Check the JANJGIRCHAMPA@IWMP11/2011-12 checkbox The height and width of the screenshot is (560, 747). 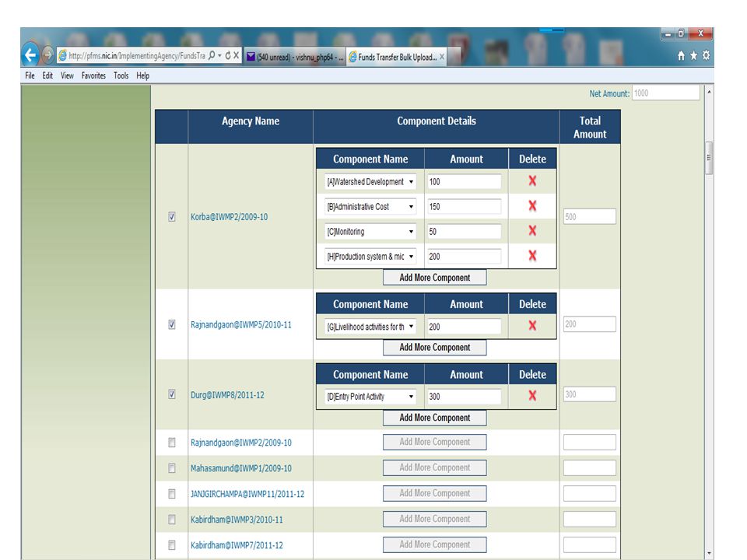[x=171, y=494]
